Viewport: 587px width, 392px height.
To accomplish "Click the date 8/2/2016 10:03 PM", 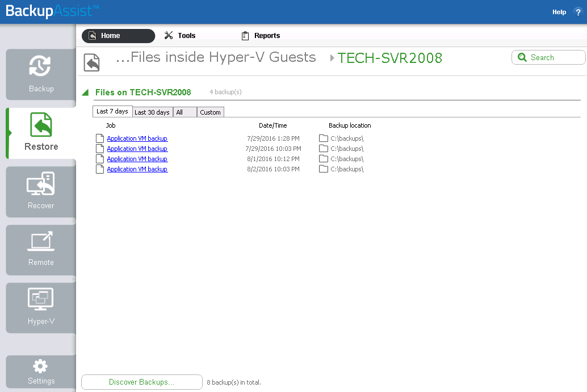I will click(273, 169).
